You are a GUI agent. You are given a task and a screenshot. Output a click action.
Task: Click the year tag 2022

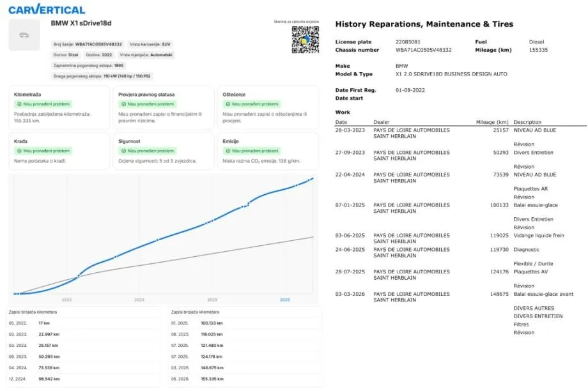(x=99, y=55)
